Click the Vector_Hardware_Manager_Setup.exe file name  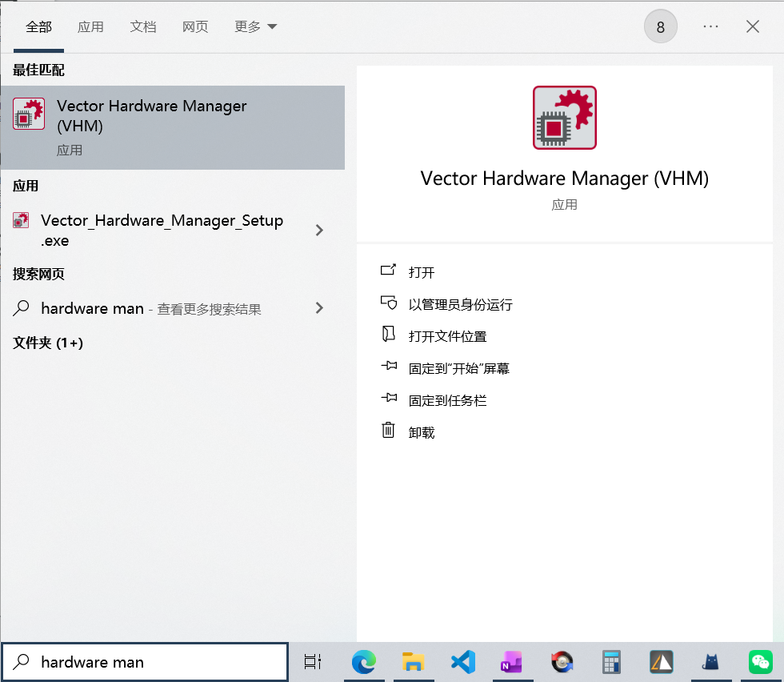(x=162, y=231)
